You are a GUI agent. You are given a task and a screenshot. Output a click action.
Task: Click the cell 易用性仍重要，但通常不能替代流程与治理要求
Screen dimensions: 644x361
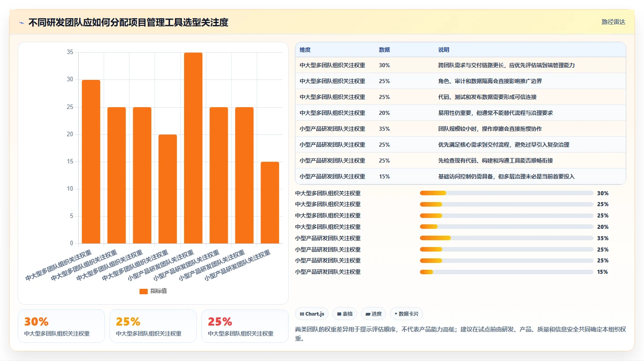tap(495, 113)
